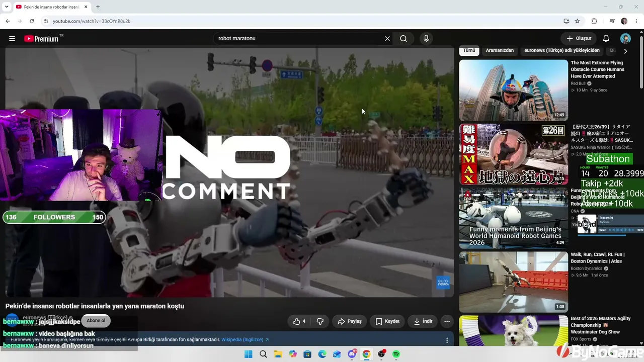Open Windows taskbar search
The width and height of the screenshot is (644, 362).
click(263, 354)
